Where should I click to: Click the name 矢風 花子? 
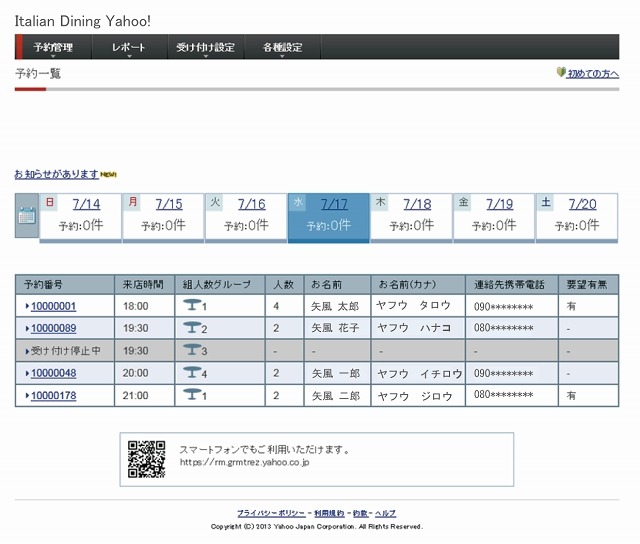coord(335,328)
